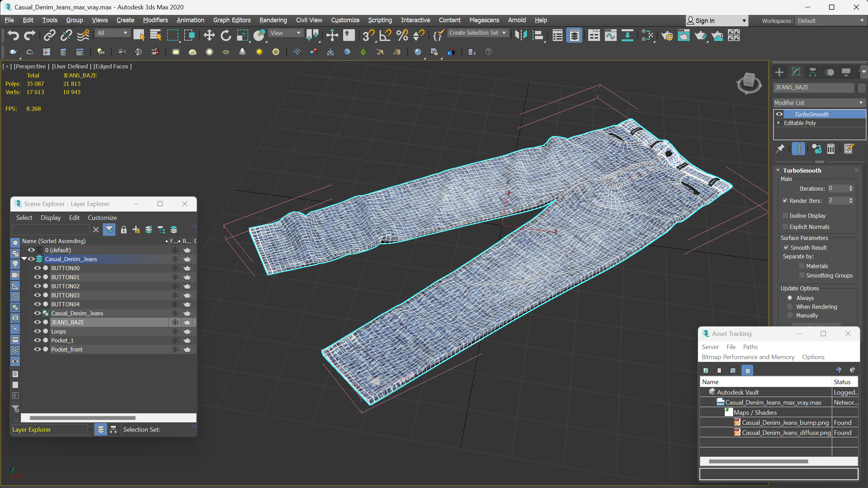Image resolution: width=868 pixels, height=488 pixels.
Task: Open the Paths menu in Asset Tracking
Action: 750,347
